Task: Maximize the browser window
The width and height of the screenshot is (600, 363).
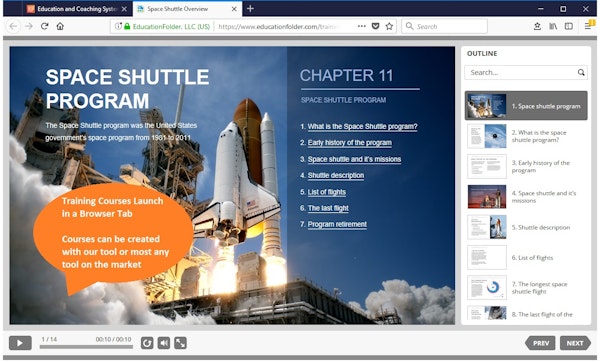Action: (563, 8)
